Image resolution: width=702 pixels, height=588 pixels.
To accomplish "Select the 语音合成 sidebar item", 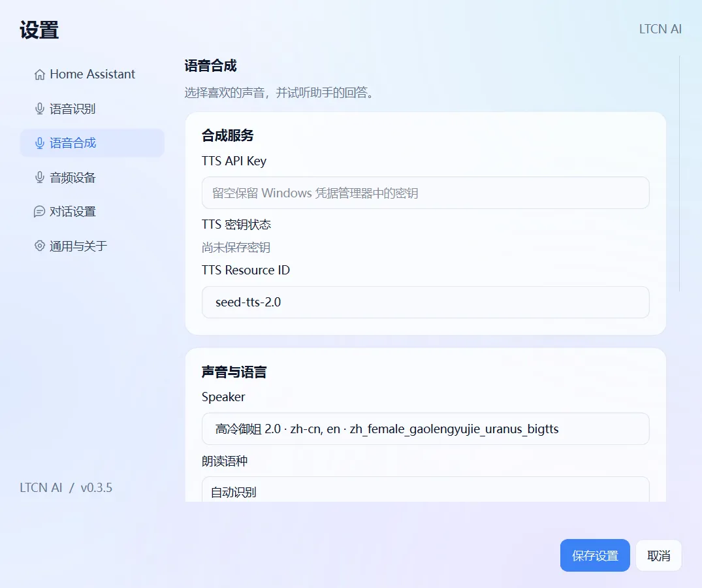I will point(92,143).
